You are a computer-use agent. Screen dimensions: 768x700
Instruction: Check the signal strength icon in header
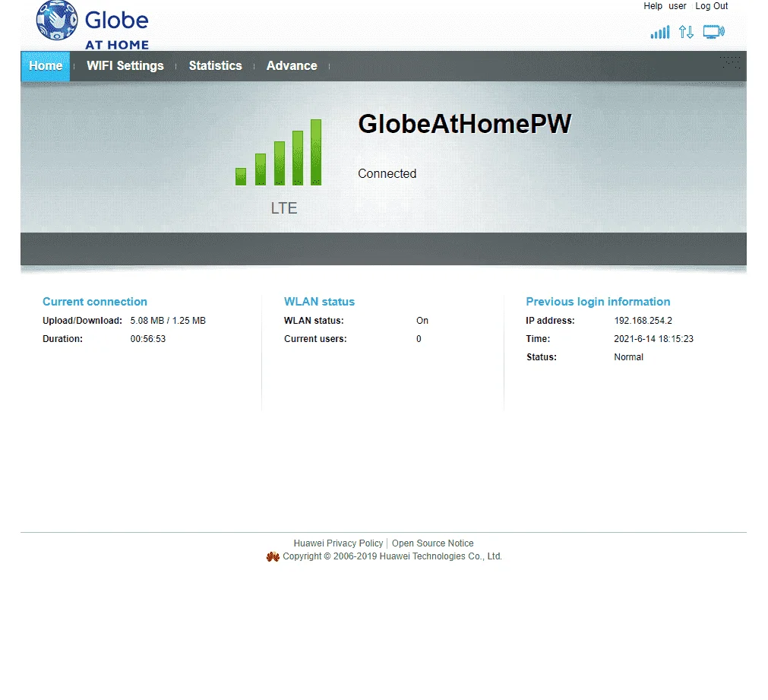coord(660,33)
